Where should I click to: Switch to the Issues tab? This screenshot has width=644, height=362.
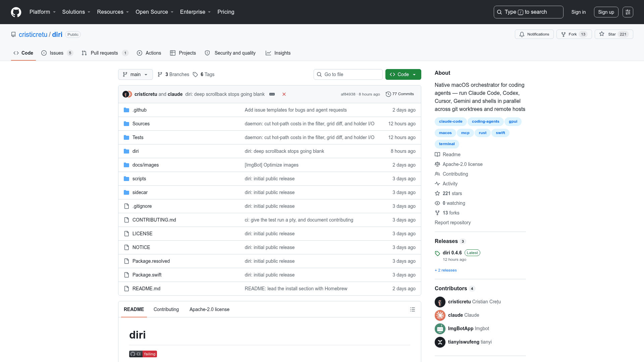coord(57,53)
